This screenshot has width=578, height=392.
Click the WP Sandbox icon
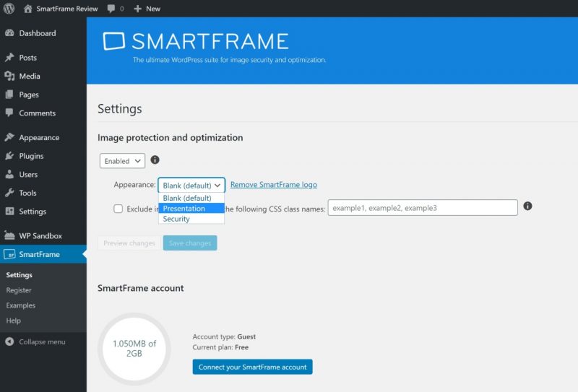(9, 235)
